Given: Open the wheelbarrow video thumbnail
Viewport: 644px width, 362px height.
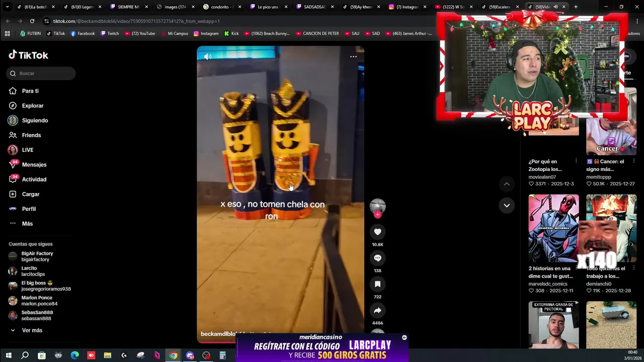Looking at the screenshot, I should pos(611,325).
